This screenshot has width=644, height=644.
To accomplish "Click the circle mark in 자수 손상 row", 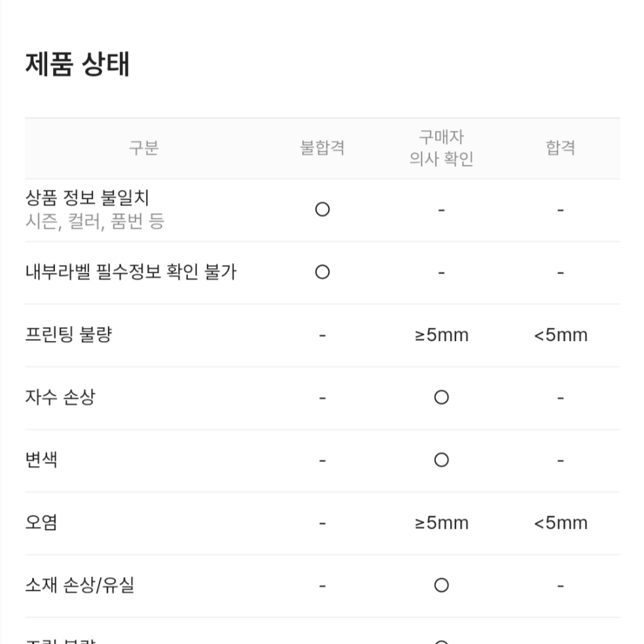I will click(442, 397).
